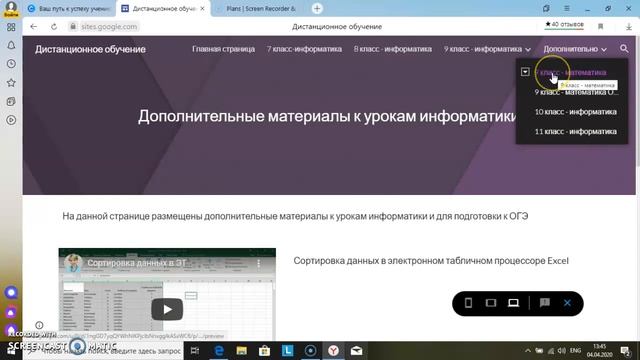Open downloads arrow icon in toolbar
Screen dimensions: 640x360
coord(629,27)
